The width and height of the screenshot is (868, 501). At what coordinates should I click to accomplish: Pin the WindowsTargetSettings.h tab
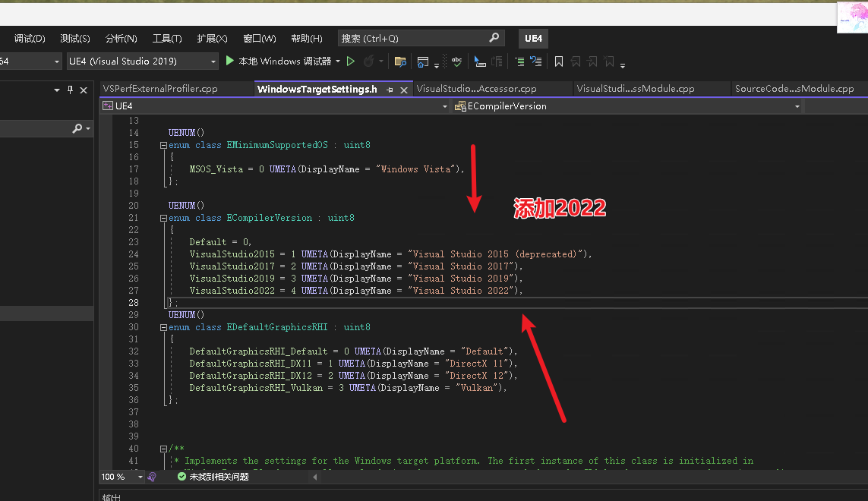(390, 90)
